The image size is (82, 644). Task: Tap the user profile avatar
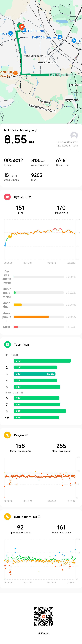[x=74, y=135]
